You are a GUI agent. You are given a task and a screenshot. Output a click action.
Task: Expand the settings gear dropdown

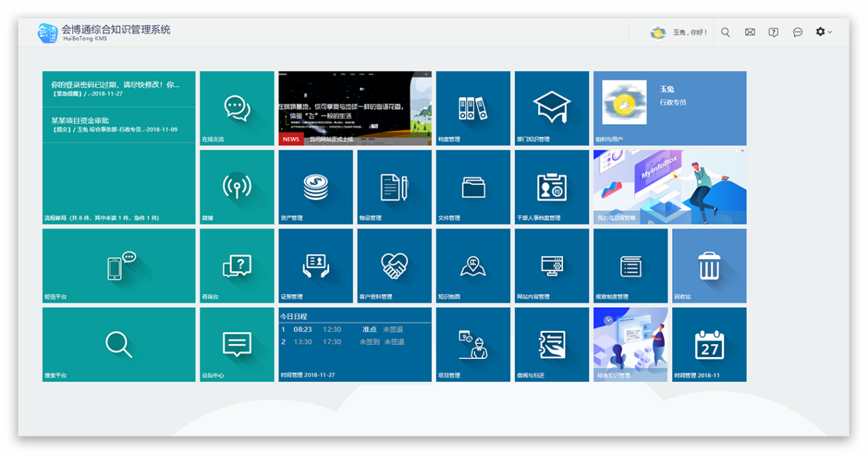(823, 32)
